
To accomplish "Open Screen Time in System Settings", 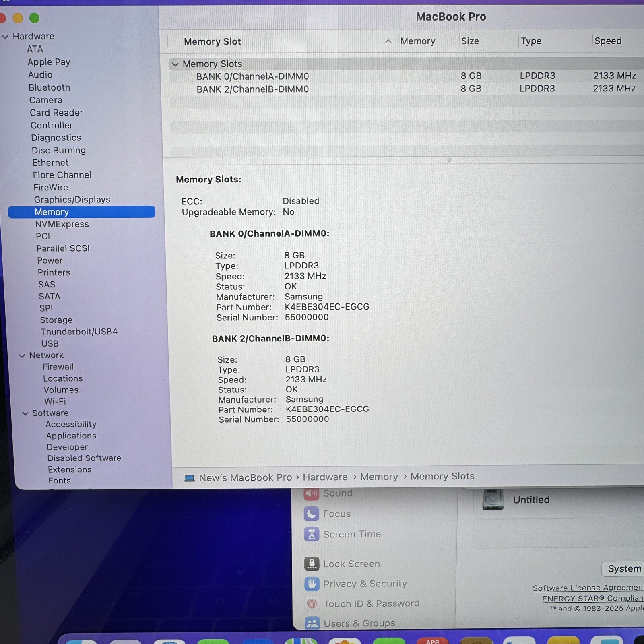I will (352, 534).
